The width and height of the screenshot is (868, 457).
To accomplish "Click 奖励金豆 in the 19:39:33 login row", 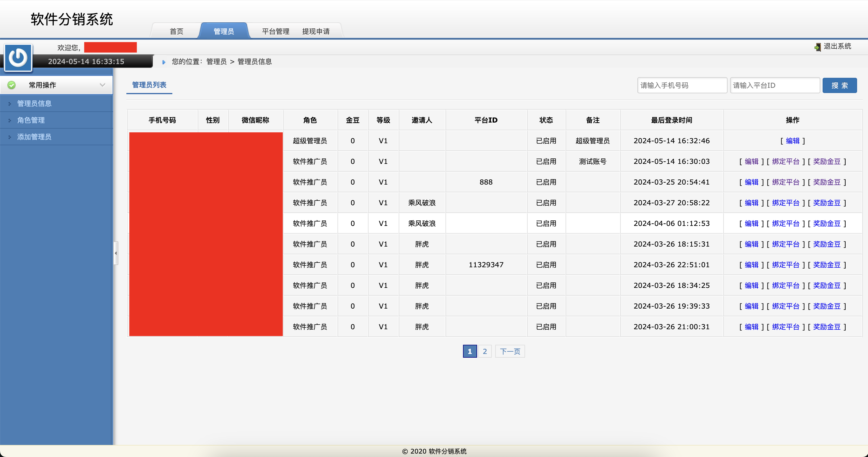I will click(x=827, y=306).
